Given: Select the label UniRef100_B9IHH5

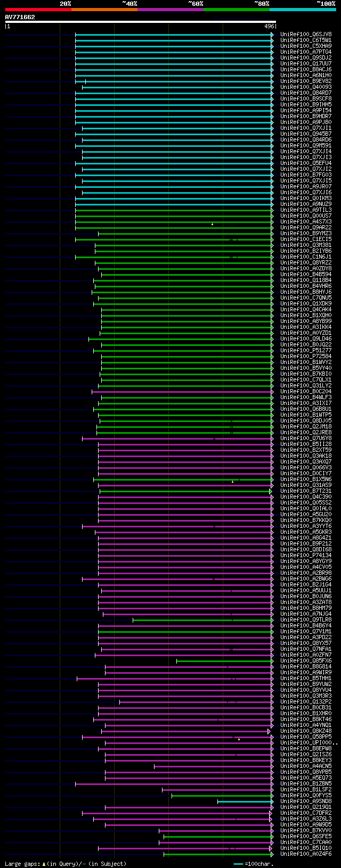Looking at the screenshot, I should click(x=306, y=104).
